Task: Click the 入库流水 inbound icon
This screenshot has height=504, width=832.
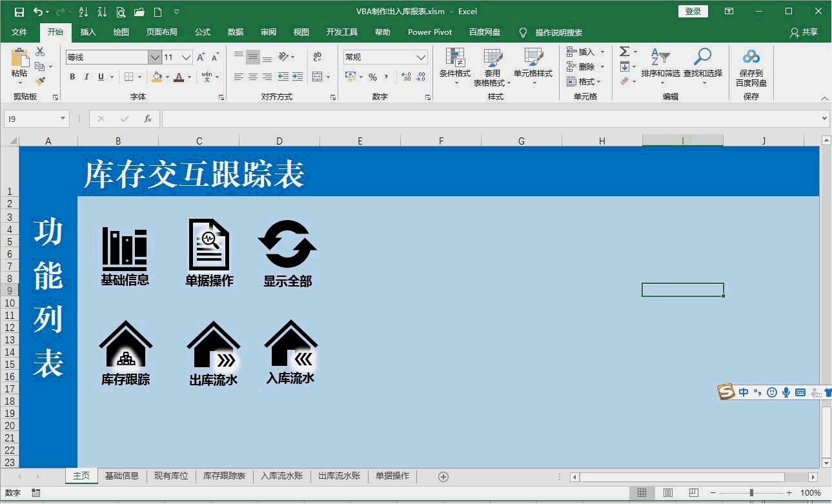Action: pos(290,342)
